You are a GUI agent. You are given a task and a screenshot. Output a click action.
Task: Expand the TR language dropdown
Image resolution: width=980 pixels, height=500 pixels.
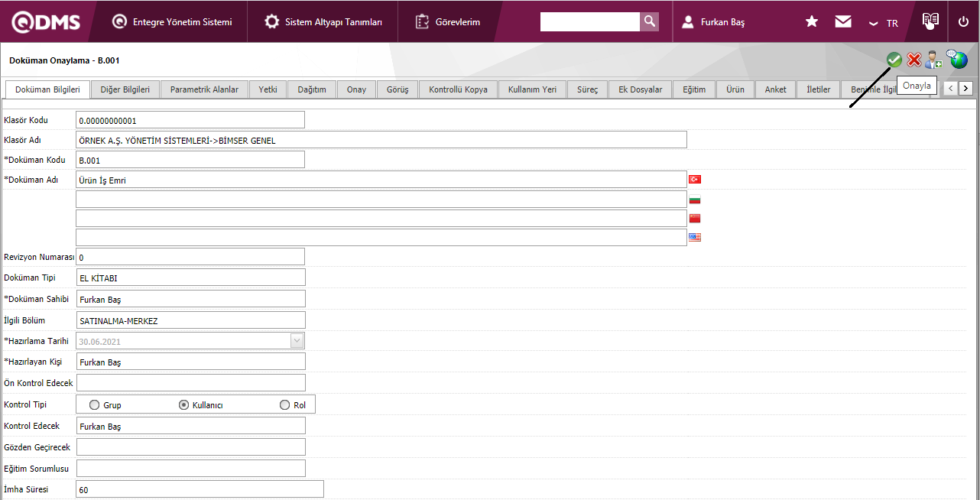tap(883, 23)
